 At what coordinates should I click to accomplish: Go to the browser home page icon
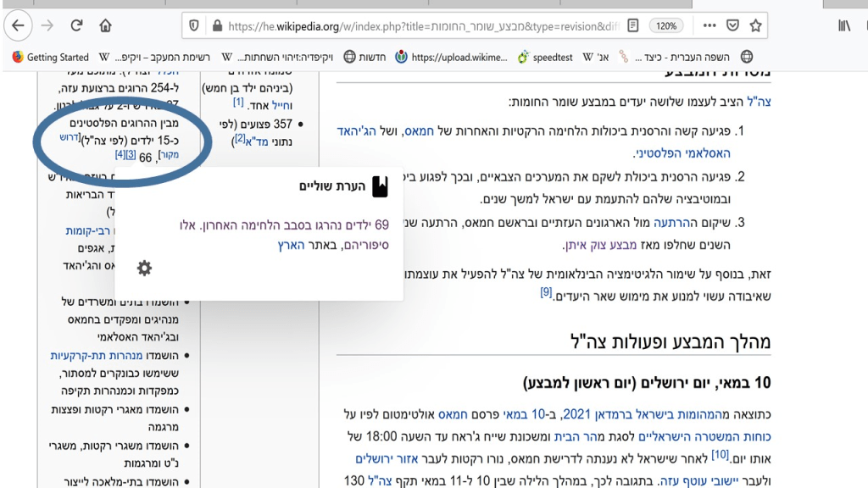105,26
